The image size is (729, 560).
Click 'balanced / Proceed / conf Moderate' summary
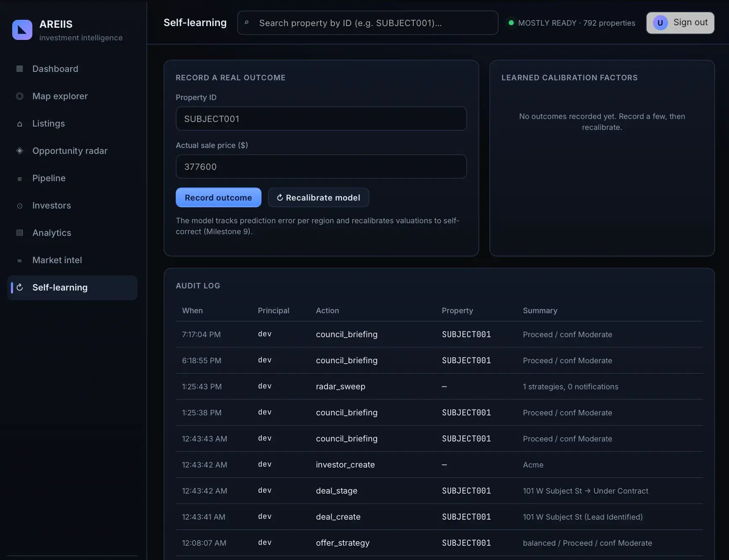(587, 543)
